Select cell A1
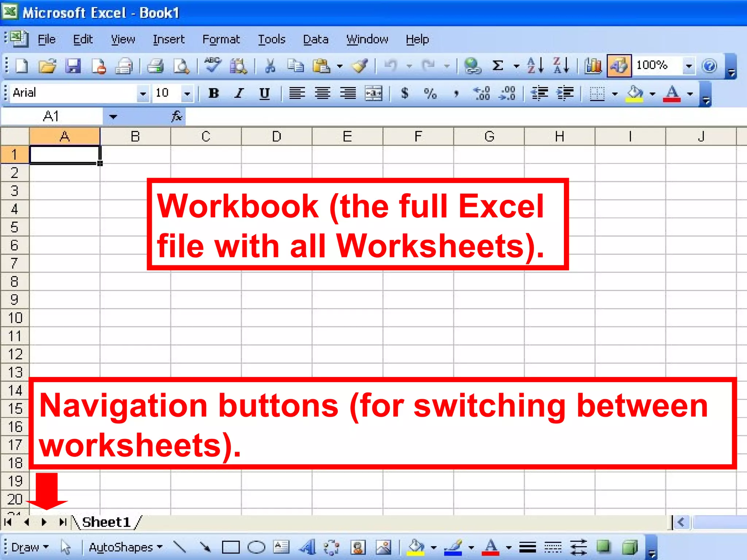This screenshot has height=560, width=747. (x=65, y=155)
